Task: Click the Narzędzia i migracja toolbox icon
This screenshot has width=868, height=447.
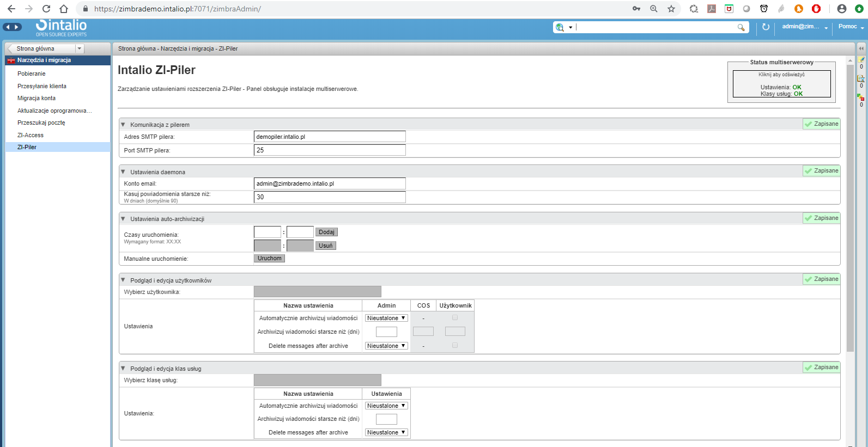Action: click(x=11, y=60)
